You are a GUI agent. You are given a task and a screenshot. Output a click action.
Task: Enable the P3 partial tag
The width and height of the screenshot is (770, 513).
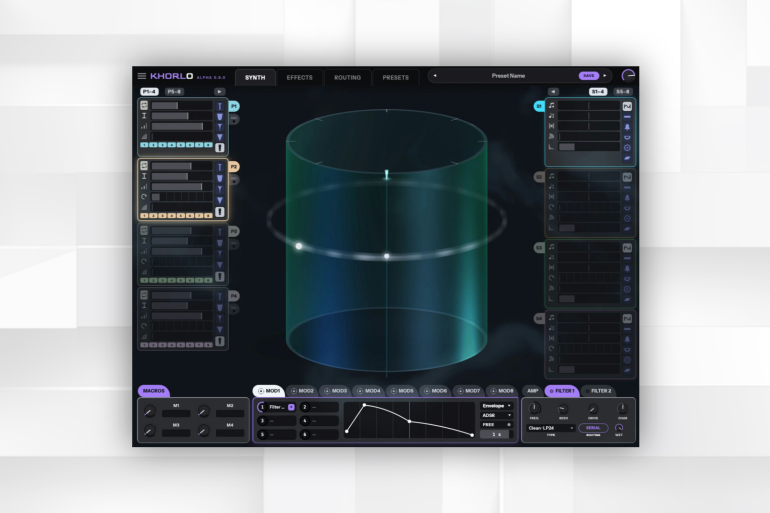[234, 231]
